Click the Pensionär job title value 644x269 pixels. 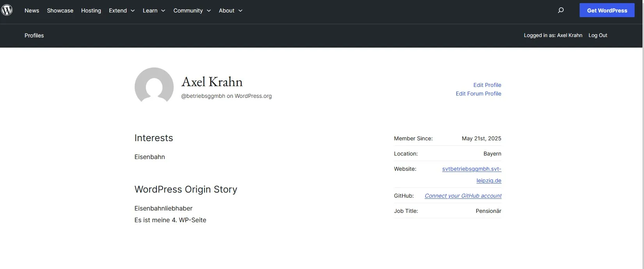488,211
